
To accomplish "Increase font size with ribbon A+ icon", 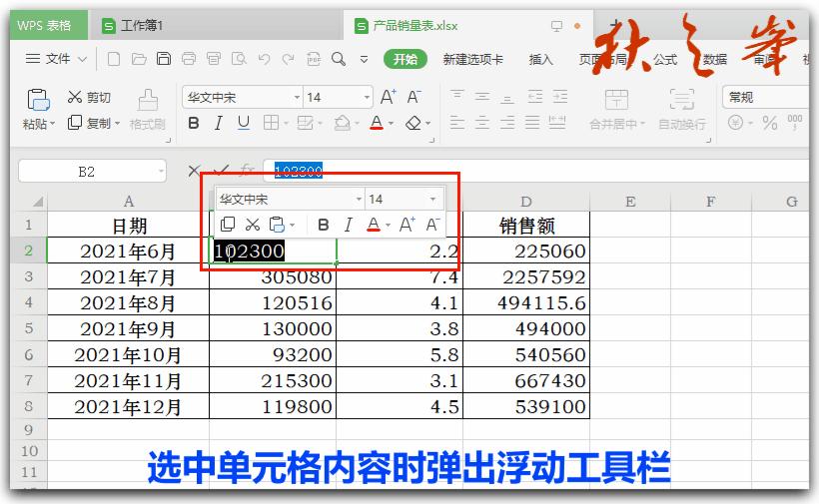I will [389, 97].
